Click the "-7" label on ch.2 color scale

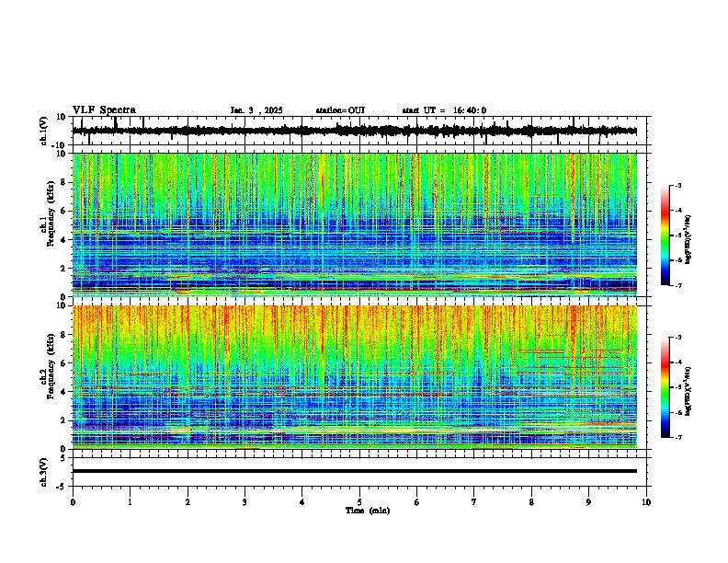(677, 437)
